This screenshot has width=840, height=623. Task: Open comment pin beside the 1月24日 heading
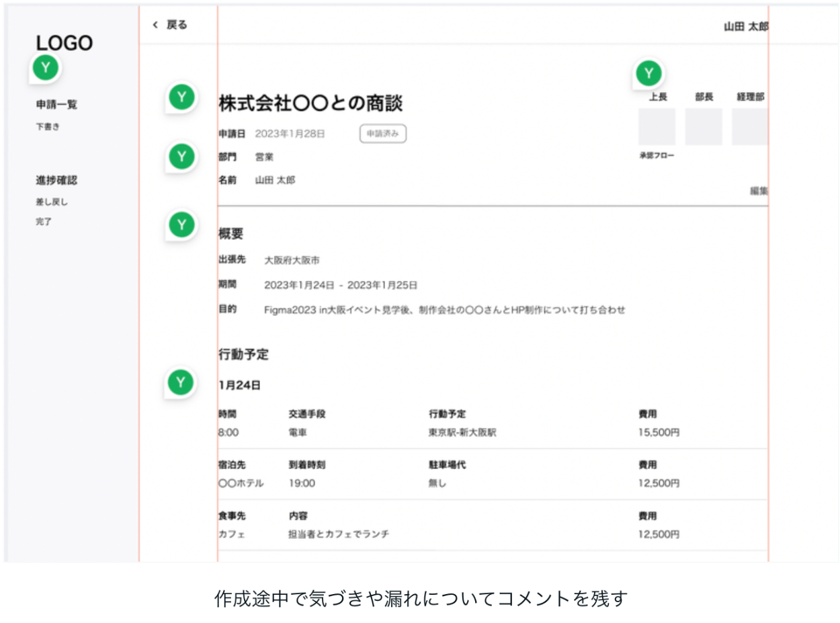click(x=180, y=382)
